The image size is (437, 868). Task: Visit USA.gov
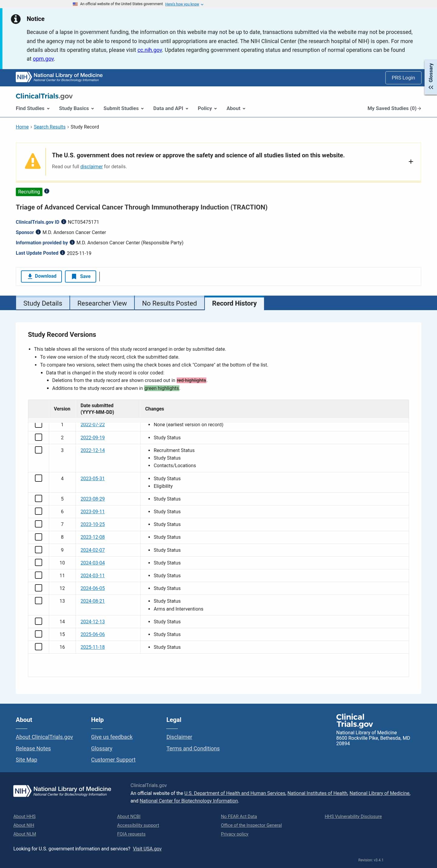tap(147, 849)
